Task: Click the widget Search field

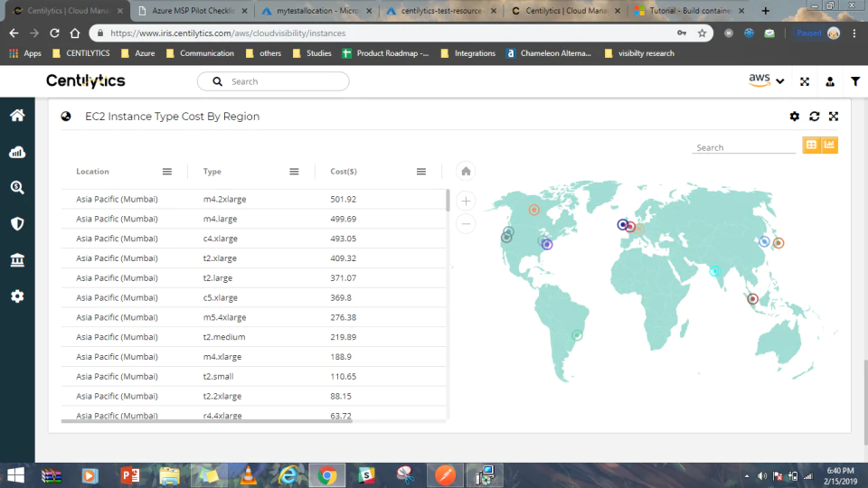Action: click(743, 147)
